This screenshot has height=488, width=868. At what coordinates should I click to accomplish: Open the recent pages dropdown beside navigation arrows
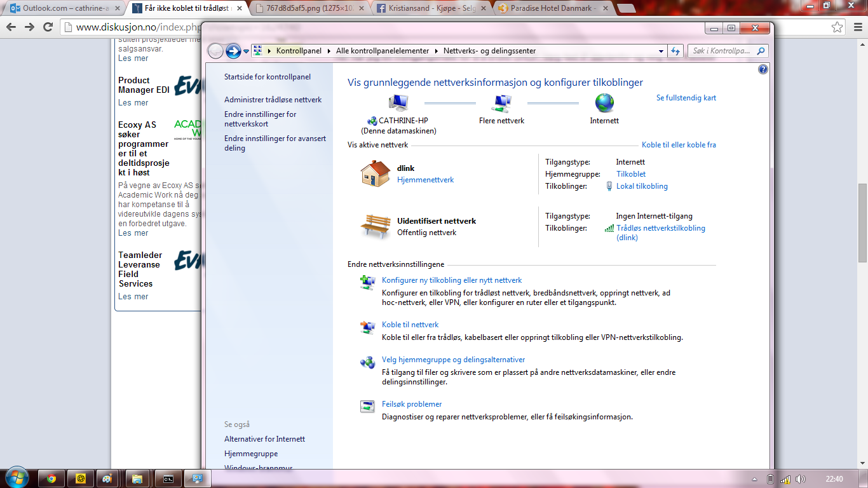[x=246, y=51]
